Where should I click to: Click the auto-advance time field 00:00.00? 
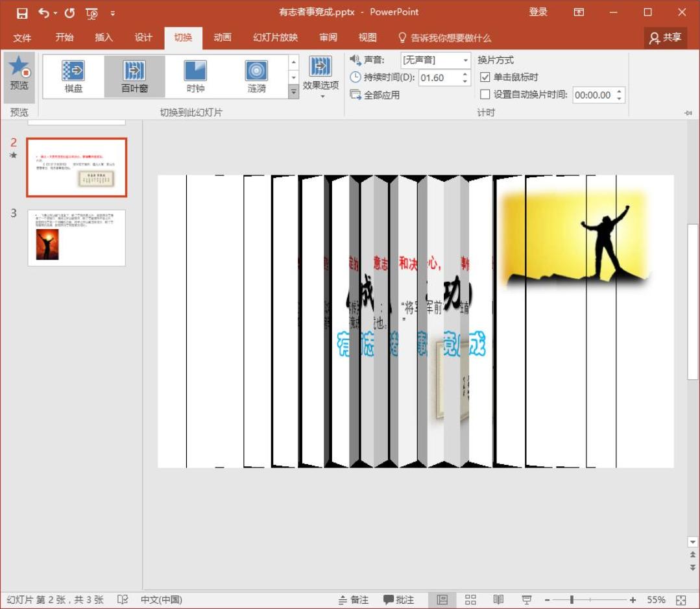click(x=594, y=95)
